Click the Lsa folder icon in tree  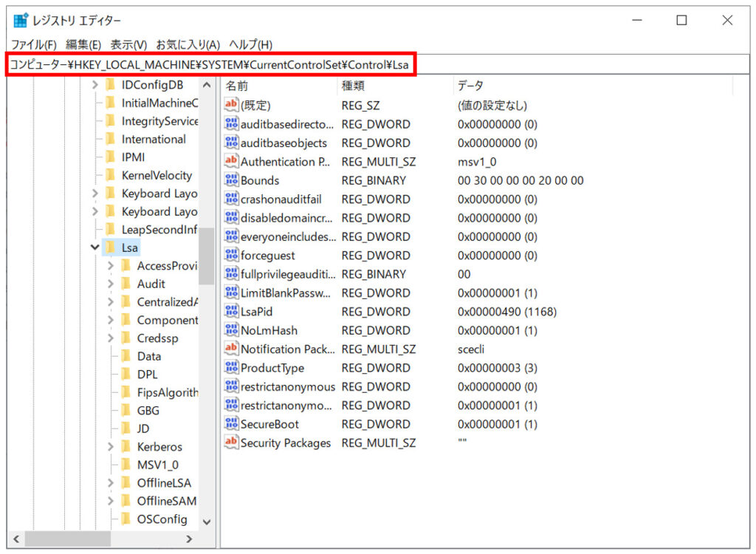[111, 247]
